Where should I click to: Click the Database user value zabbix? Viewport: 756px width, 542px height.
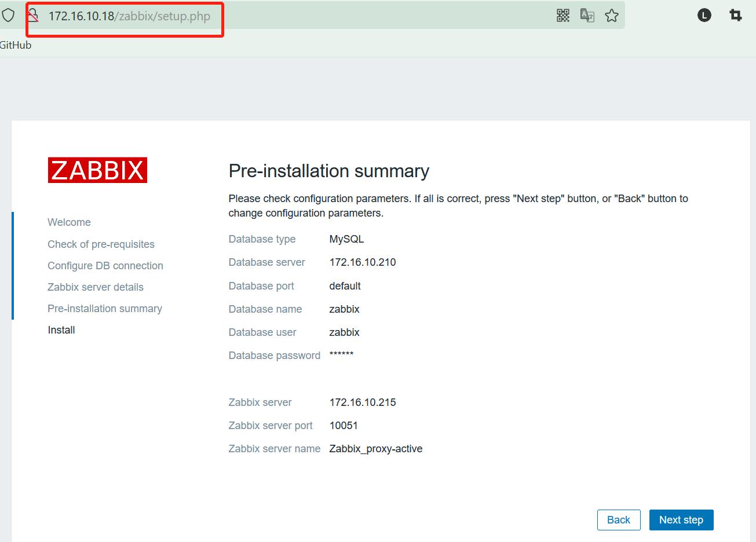pos(344,332)
